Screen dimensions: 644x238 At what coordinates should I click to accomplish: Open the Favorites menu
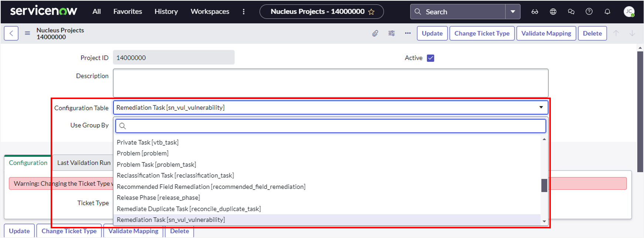tap(128, 11)
